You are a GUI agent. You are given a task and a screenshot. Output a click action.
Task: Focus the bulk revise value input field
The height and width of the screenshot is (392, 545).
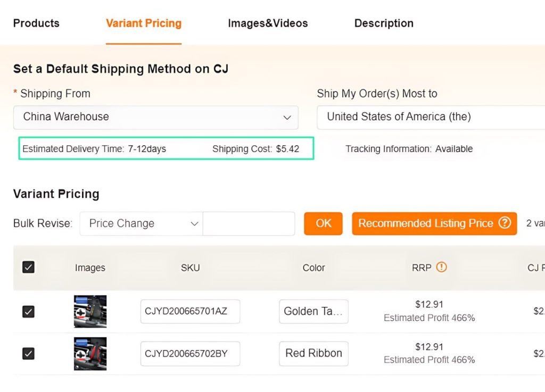249,223
